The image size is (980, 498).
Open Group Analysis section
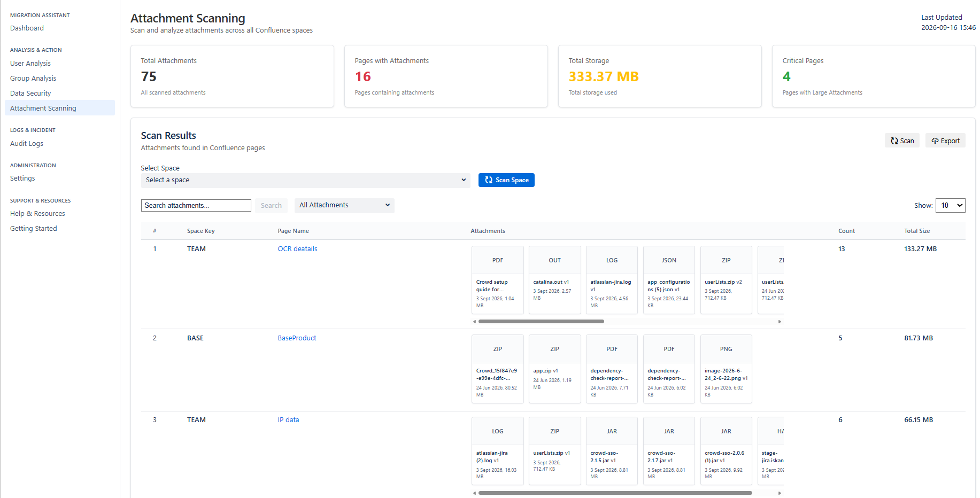click(x=33, y=79)
